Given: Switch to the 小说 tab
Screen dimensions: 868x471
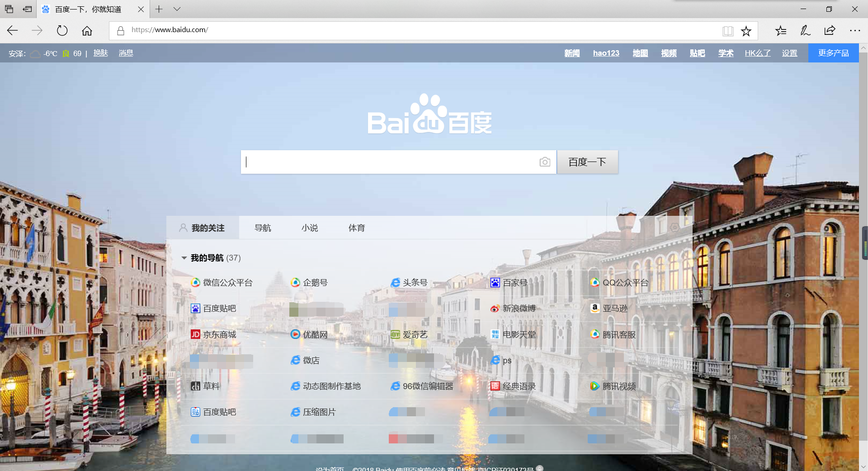Looking at the screenshot, I should tap(310, 228).
